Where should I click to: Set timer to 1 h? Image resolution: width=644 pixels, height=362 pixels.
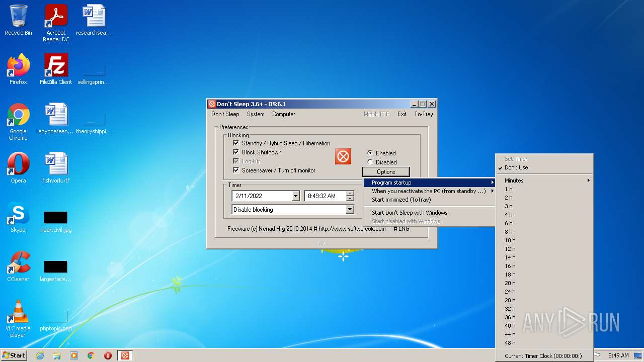[544, 189]
